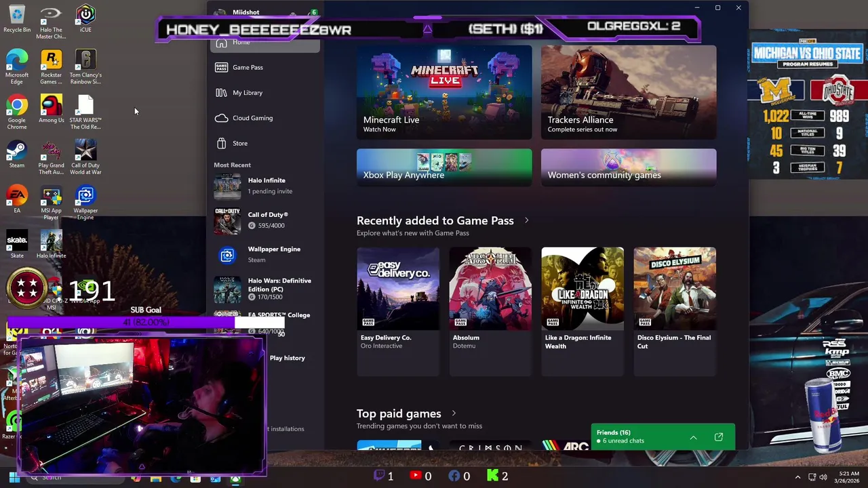Screen dimensions: 868x488
Task: Open Microsoft Edge desktop shortcut
Action: tap(17, 67)
